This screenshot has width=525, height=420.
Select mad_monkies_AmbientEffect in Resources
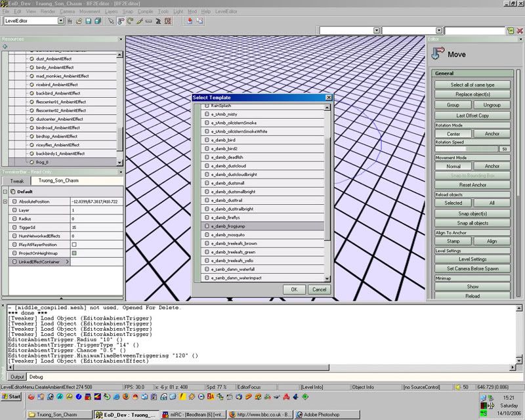click(62, 76)
